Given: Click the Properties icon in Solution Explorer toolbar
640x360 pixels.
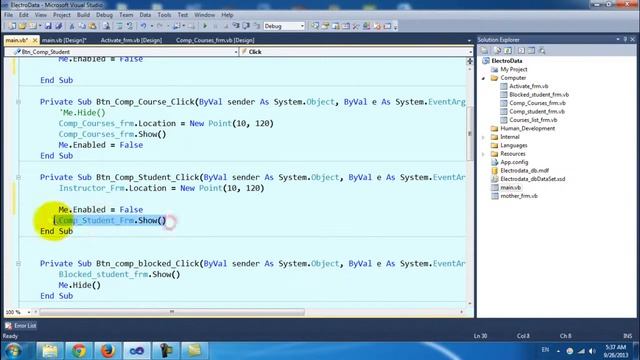Looking at the screenshot, I should [485, 51].
